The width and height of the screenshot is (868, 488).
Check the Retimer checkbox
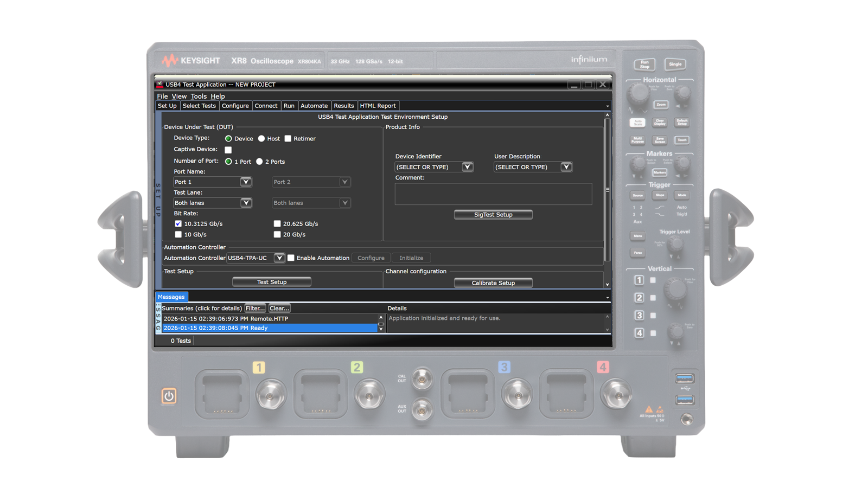[x=288, y=139]
